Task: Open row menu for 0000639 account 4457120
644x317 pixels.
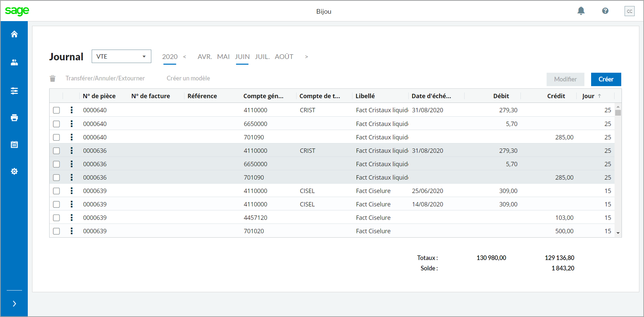Action: pyautogui.click(x=72, y=217)
